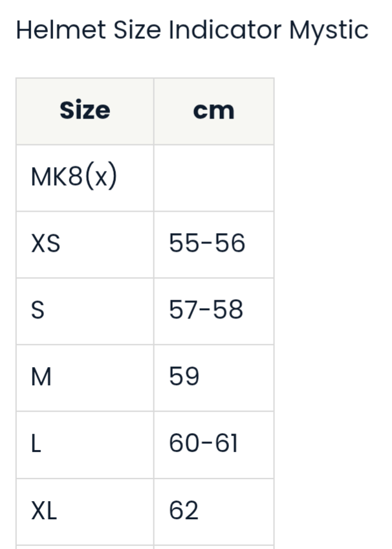Click the empty cell beside MK8(x)
The width and height of the screenshot is (392, 549).
click(213, 177)
